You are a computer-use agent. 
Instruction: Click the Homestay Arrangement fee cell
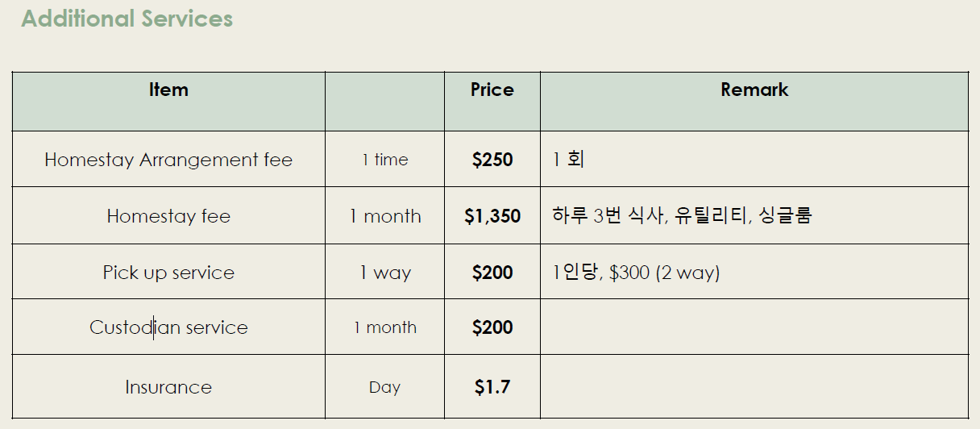pyautogui.click(x=168, y=160)
